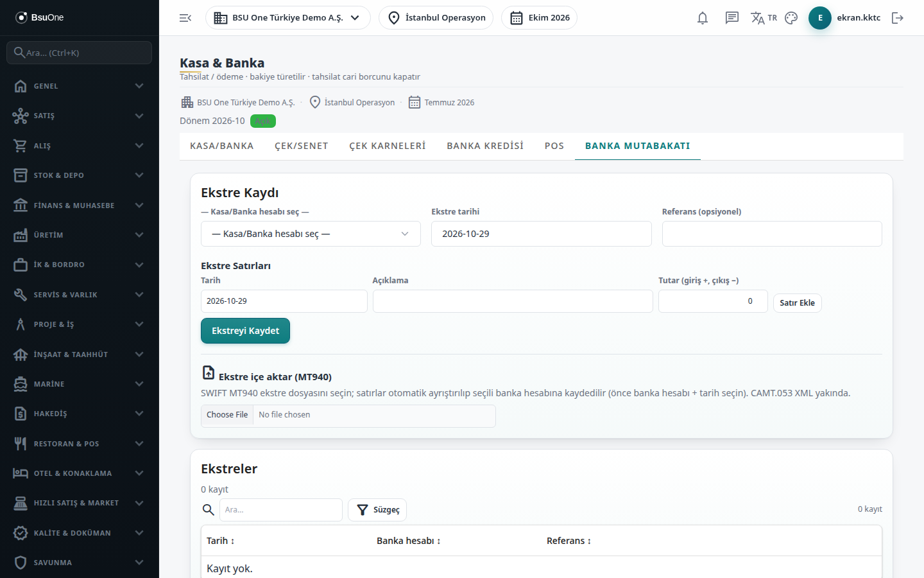Viewport: 924px width, 578px height.
Task: Select the İstanbul Operasyon location button
Action: point(436,18)
